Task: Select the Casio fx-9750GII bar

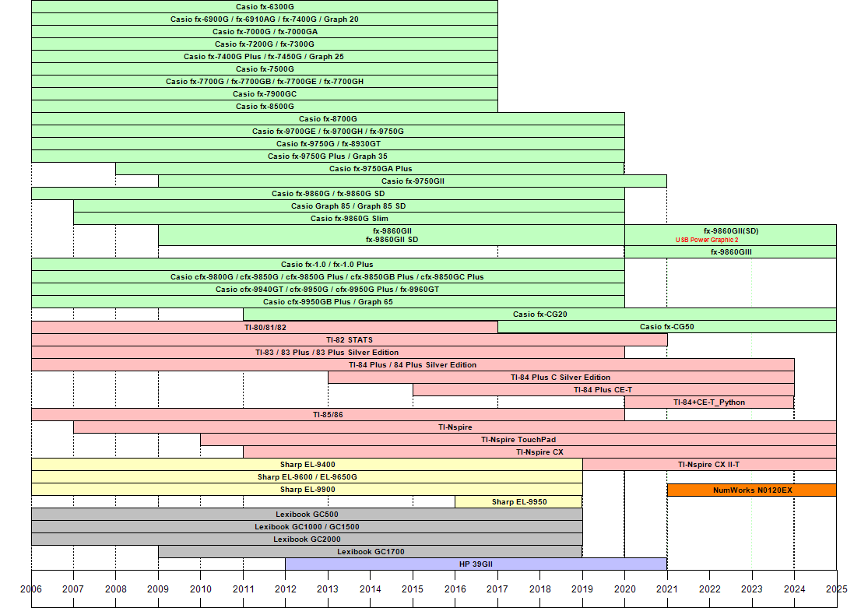Action: [413, 181]
